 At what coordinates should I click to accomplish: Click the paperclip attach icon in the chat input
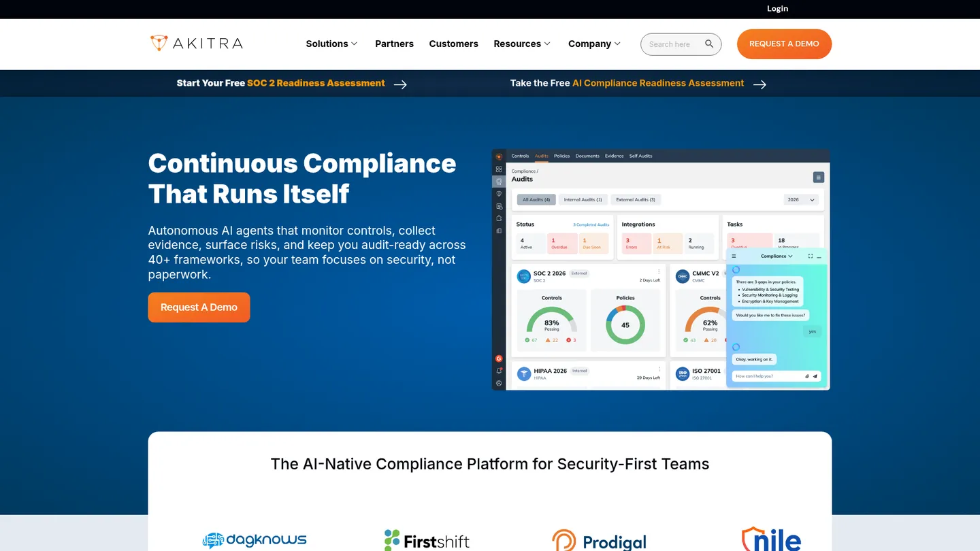point(807,376)
